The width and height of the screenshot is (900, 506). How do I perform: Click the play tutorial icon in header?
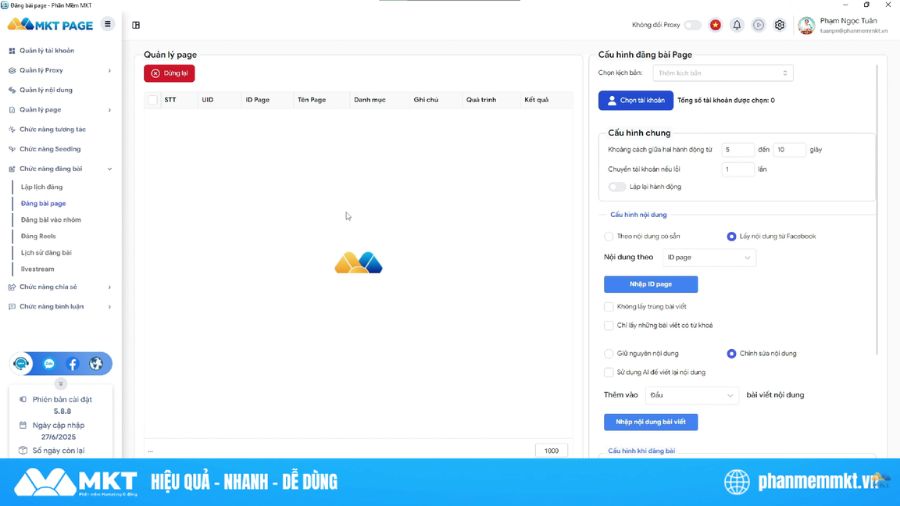pos(758,25)
